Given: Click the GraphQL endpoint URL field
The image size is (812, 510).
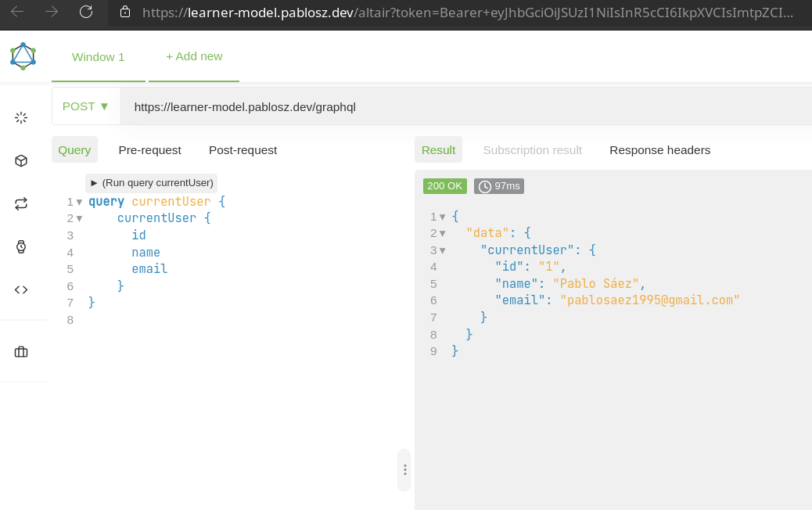Looking at the screenshot, I should [x=462, y=106].
